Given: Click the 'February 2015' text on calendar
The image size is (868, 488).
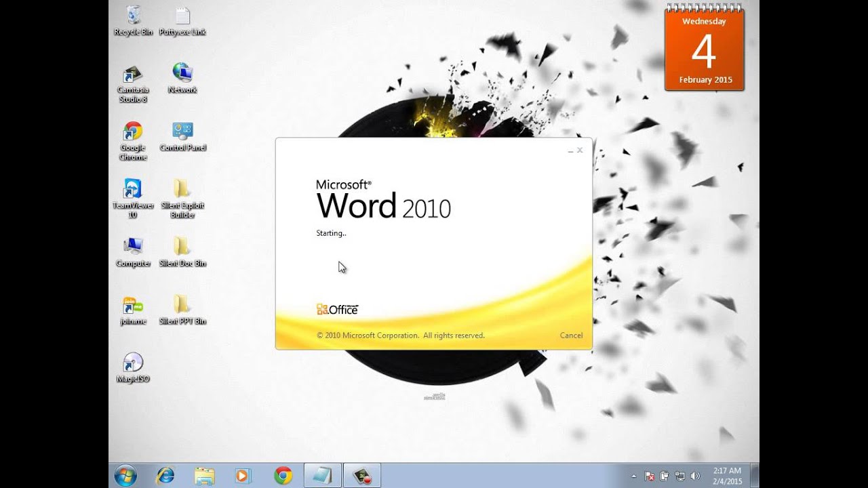Looking at the screenshot, I should tap(706, 79).
